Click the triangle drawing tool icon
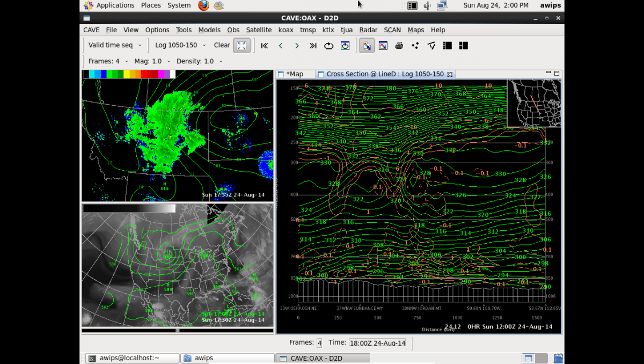 point(431,46)
